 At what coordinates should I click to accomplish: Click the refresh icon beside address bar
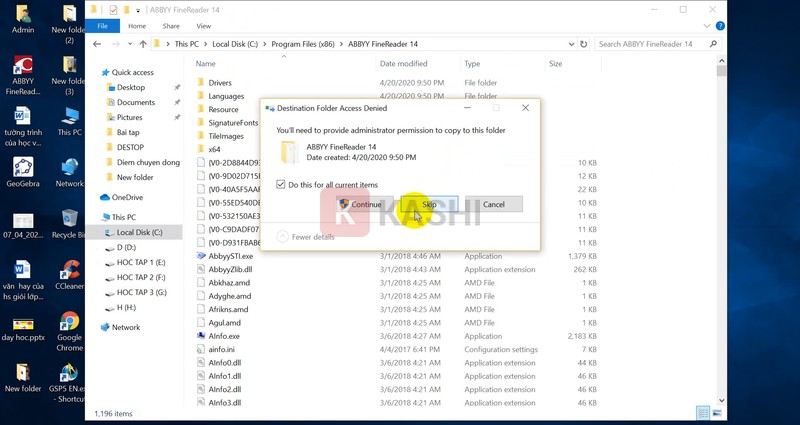pyautogui.click(x=582, y=44)
